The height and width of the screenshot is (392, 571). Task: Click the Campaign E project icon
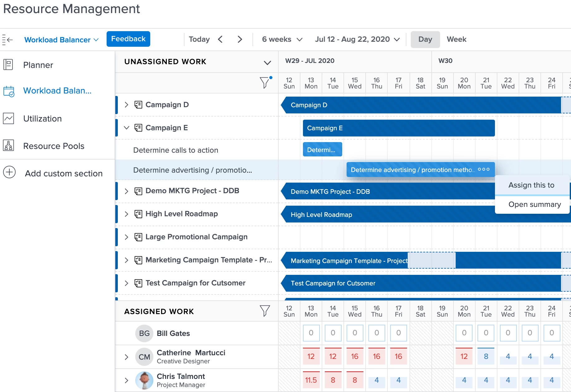pyautogui.click(x=138, y=128)
